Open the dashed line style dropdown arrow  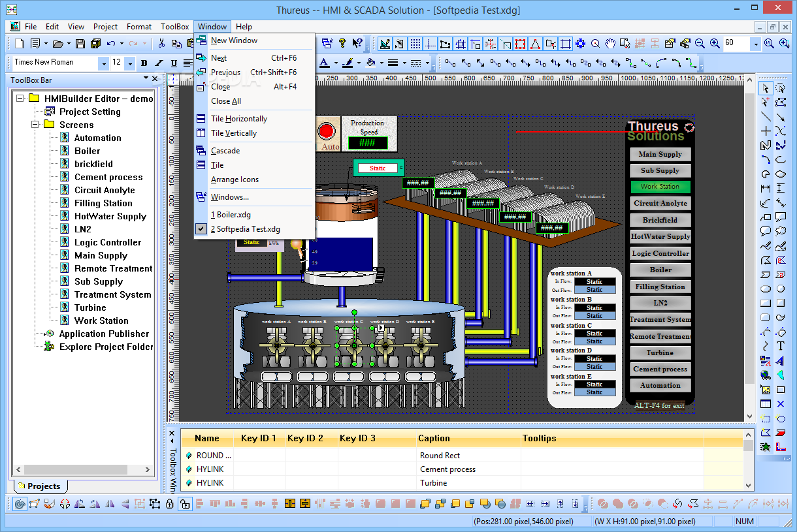426,63
